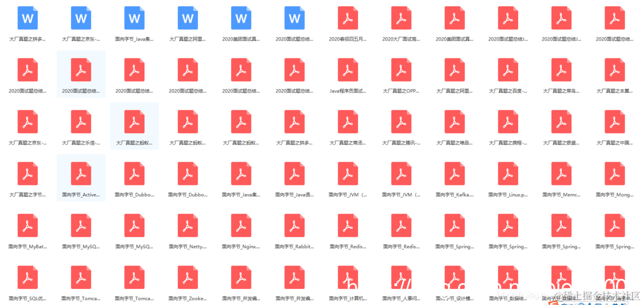This screenshot has height=305, width=644.
Task: Click the file name 面向字节_Rabbit...
Action: (x=294, y=247)
